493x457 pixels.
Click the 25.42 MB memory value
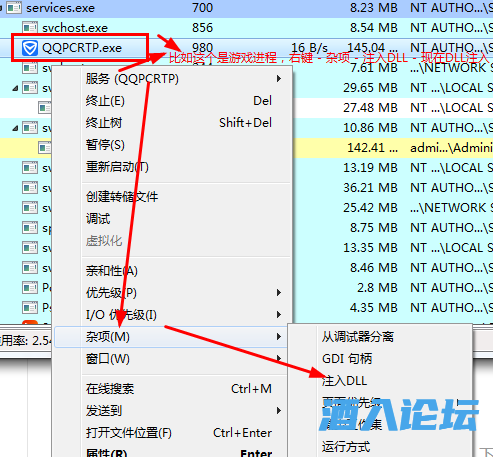coord(370,208)
